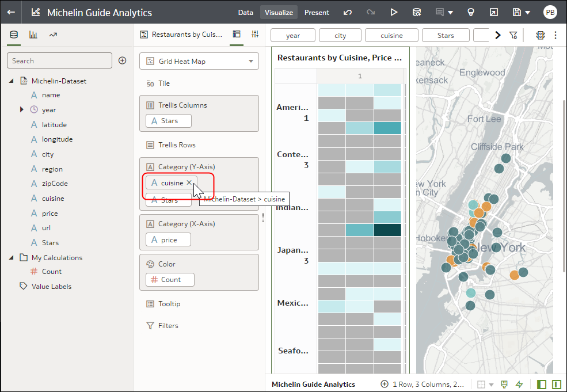This screenshot has height=392, width=567.
Task: Click the Export icon in header
Action: pos(493,12)
